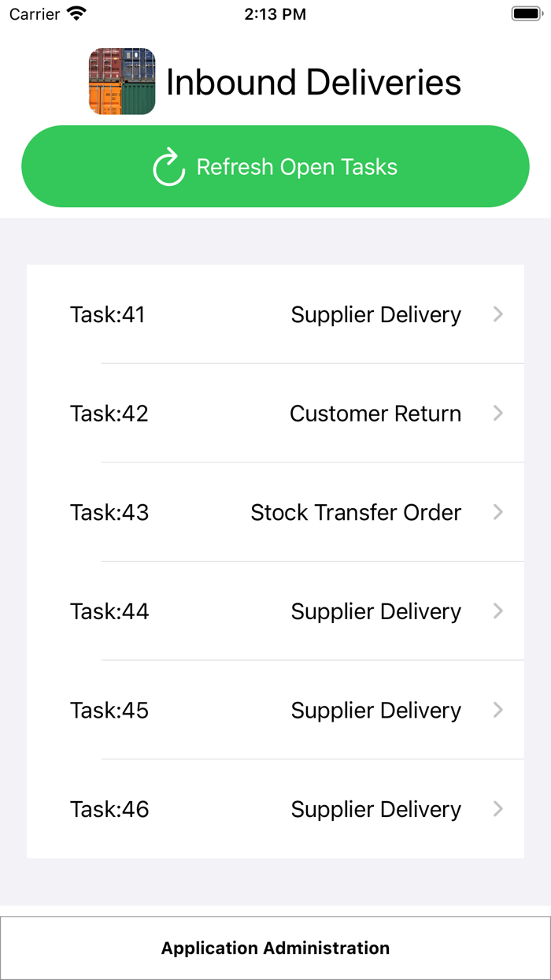
Task: Click the Carrier label in status bar
Action: (29, 13)
